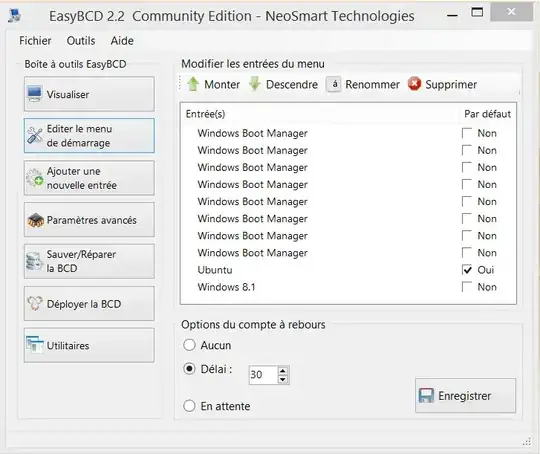This screenshot has height=454, width=540.
Task: Click Supprimer in the toolbar
Action: click(x=443, y=84)
